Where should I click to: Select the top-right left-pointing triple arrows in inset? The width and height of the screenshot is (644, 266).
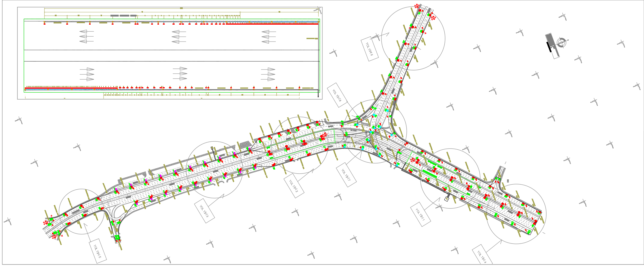[269, 37]
